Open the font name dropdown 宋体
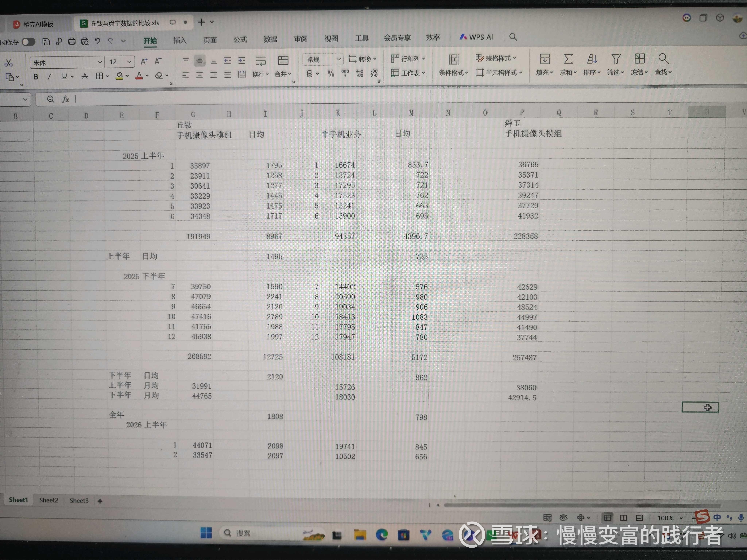Image resolution: width=747 pixels, height=560 pixels. point(99,62)
